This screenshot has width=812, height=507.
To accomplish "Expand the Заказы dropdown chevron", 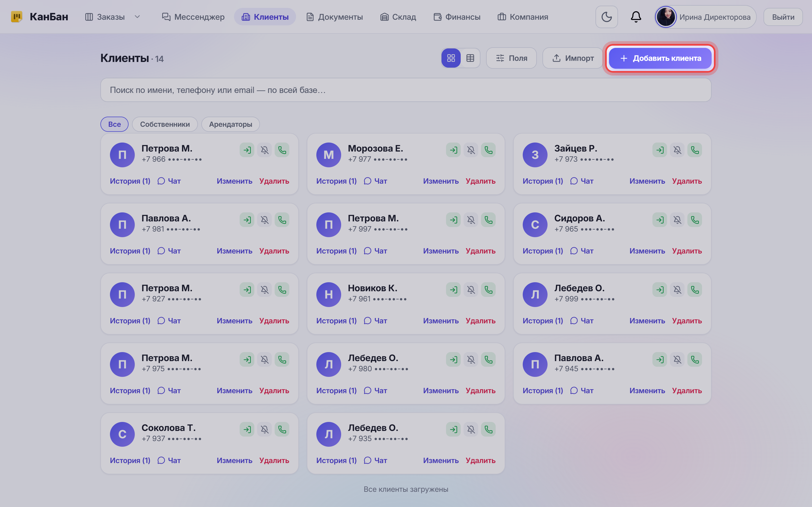I will click(137, 17).
